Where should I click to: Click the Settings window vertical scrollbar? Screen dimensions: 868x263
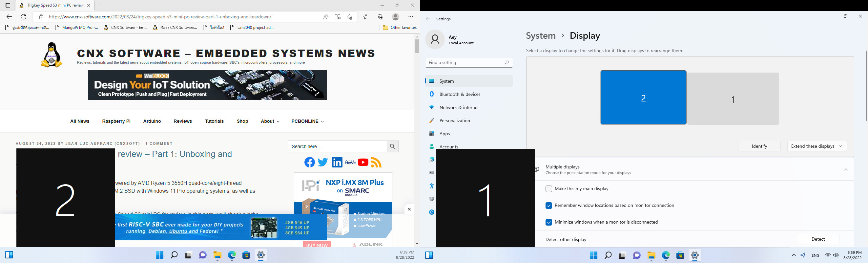pyautogui.click(x=866, y=86)
